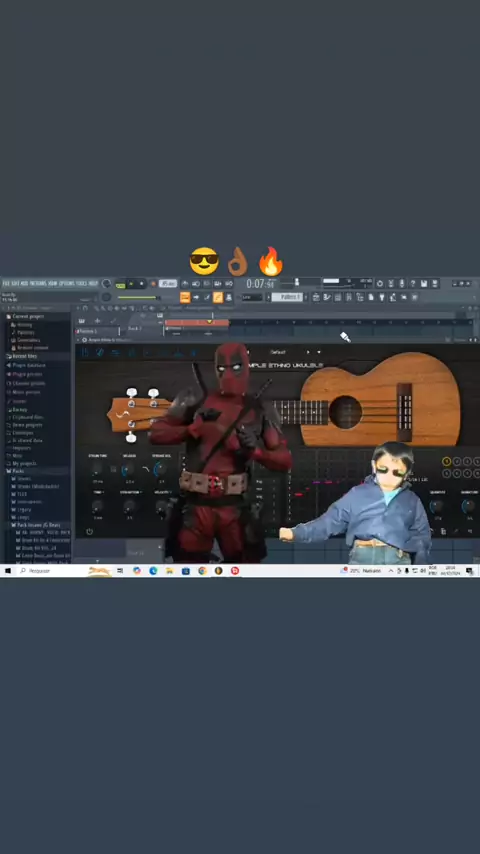Click the second tab icon in the ukulele plugin header
Viewport: 480px width, 854px height.
coord(100,352)
